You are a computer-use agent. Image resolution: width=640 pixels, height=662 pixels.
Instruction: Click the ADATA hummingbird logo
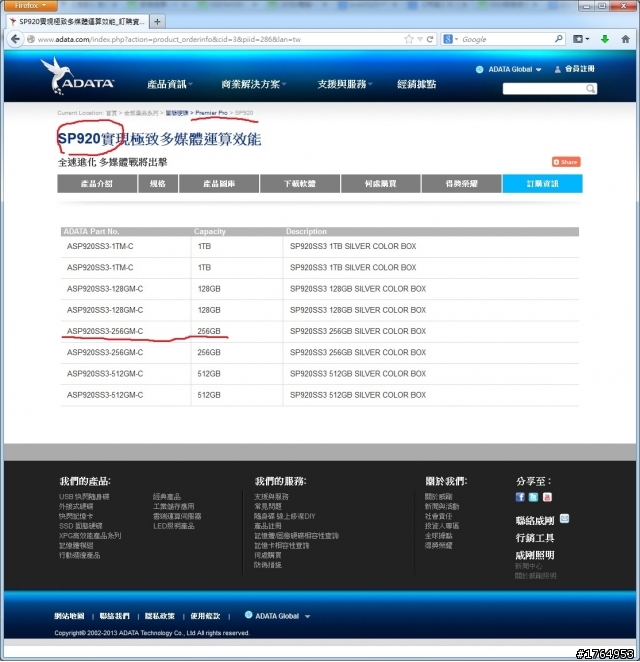[77, 76]
